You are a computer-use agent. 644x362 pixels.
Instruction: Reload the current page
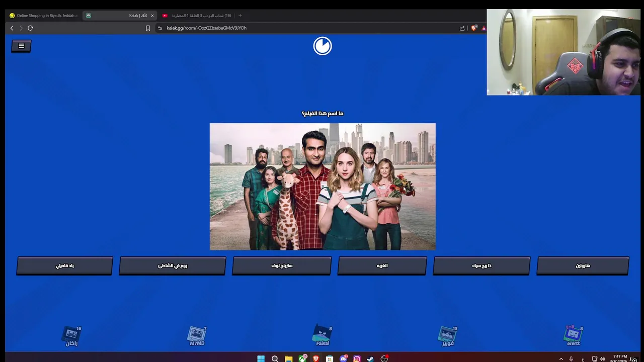click(x=30, y=28)
